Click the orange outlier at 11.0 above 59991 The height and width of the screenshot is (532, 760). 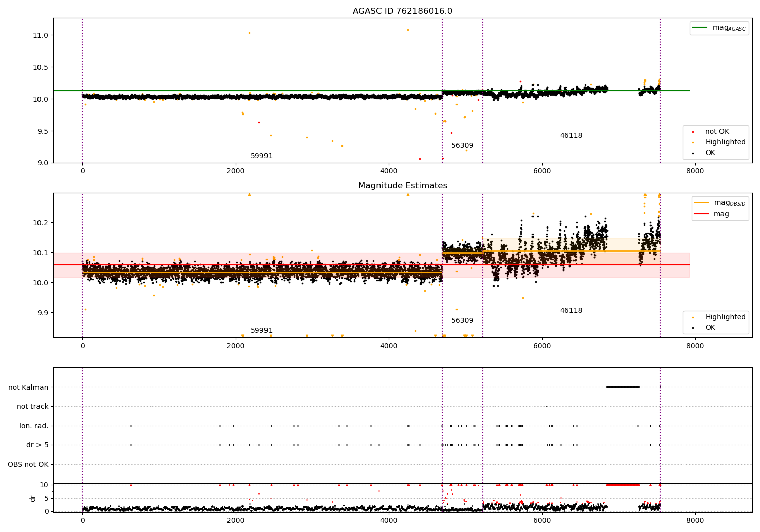click(249, 33)
